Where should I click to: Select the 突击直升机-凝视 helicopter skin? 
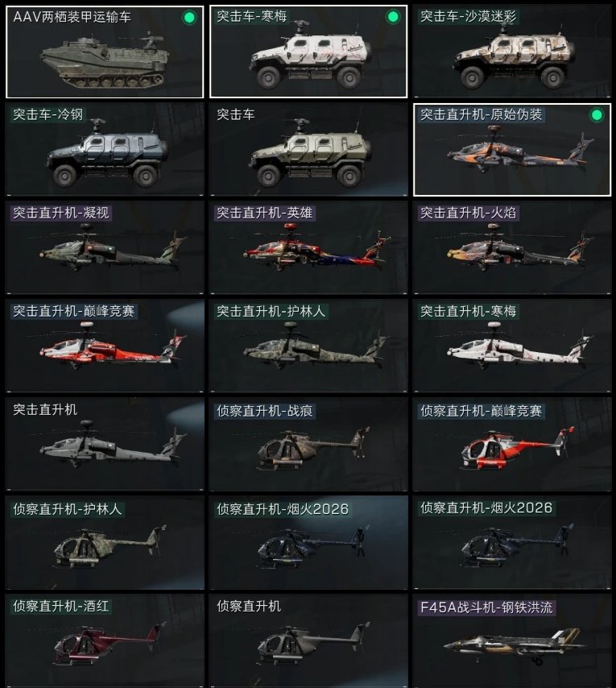click(x=105, y=248)
